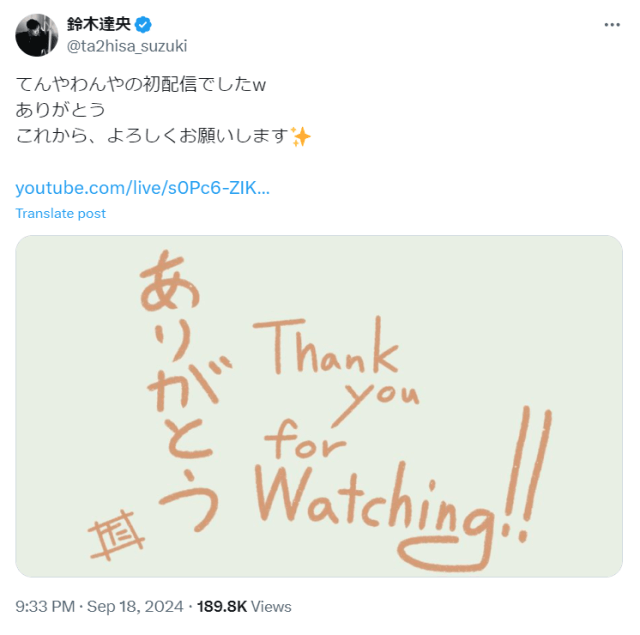Click post text line ありがとう
Image resolution: width=640 pixels, height=635 pixels.
click(60, 110)
